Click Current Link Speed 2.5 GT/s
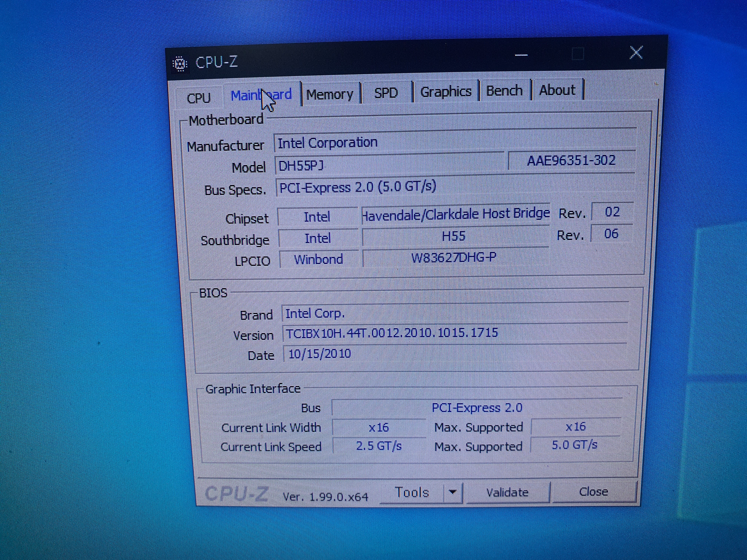Screen dimensions: 747x560 pos(379,446)
